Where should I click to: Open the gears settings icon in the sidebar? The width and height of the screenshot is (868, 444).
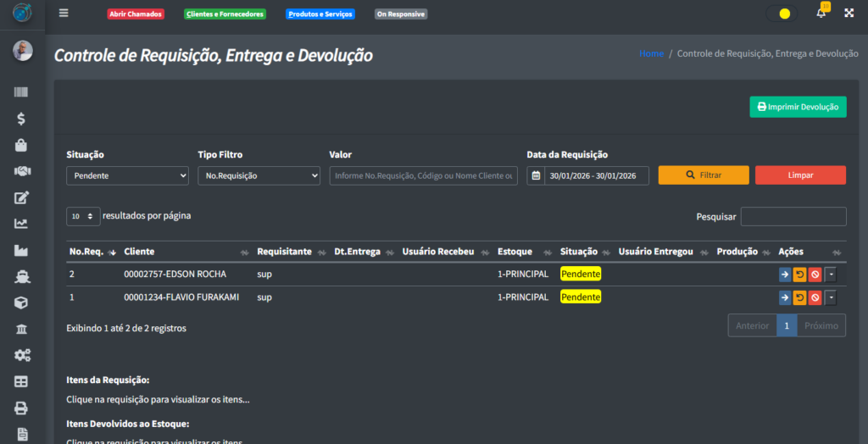click(21, 355)
